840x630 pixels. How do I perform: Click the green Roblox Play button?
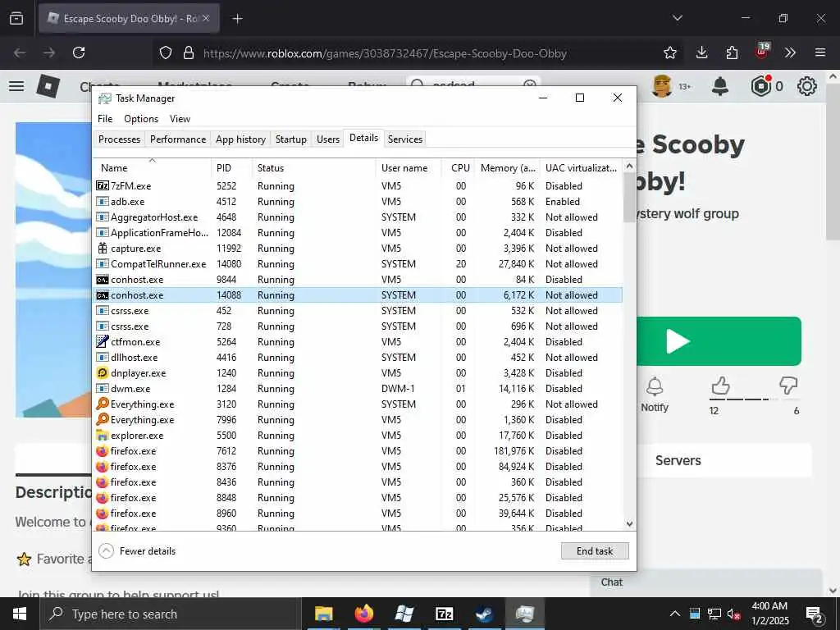coord(719,341)
